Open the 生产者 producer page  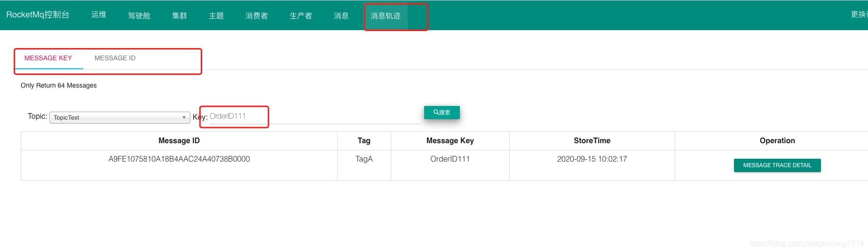point(300,16)
